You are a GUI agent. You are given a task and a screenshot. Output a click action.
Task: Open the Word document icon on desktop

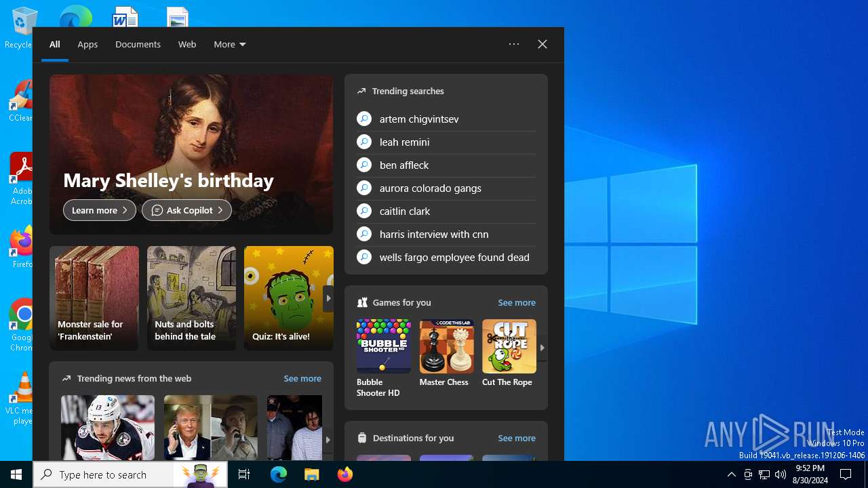125,16
